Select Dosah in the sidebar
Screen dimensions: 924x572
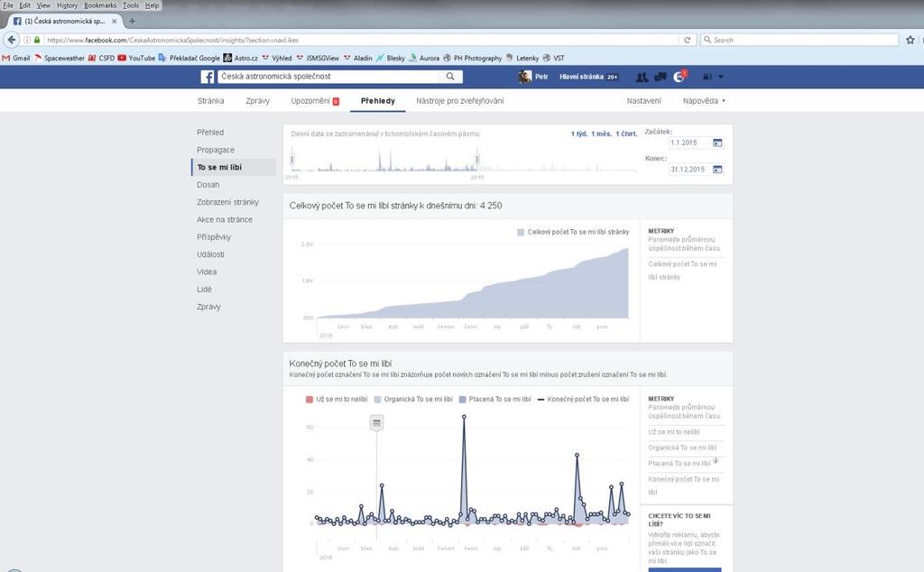click(x=208, y=184)
